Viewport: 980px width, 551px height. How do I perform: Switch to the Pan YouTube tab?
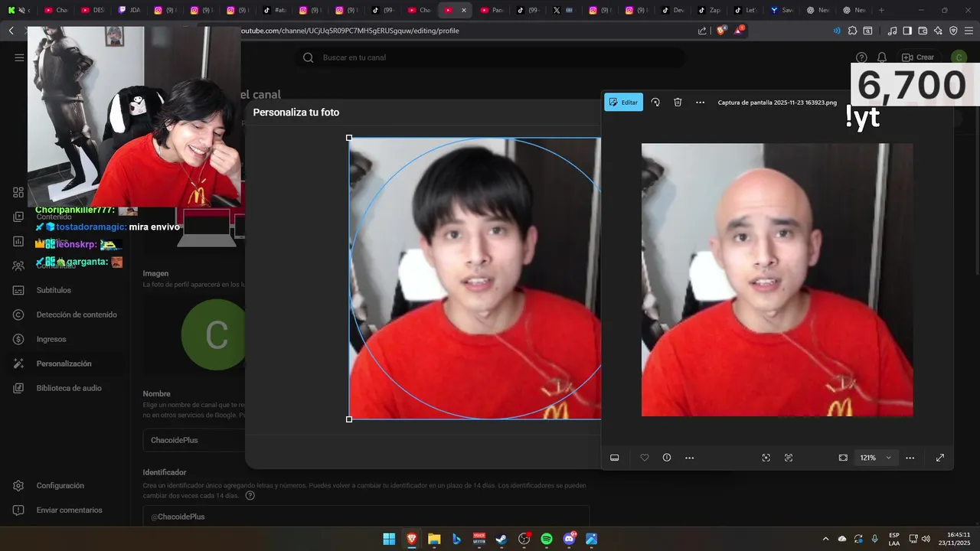pyautogui.click(x=493, y=10)
